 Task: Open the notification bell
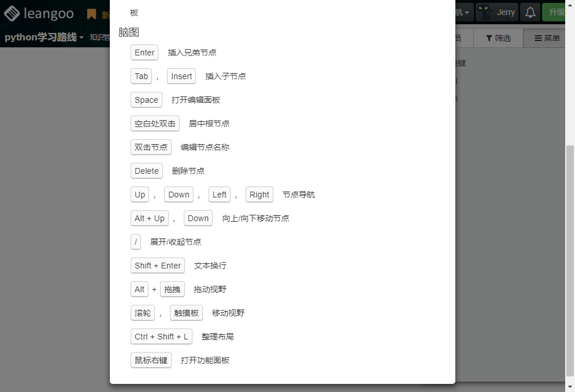click(530, 13)
